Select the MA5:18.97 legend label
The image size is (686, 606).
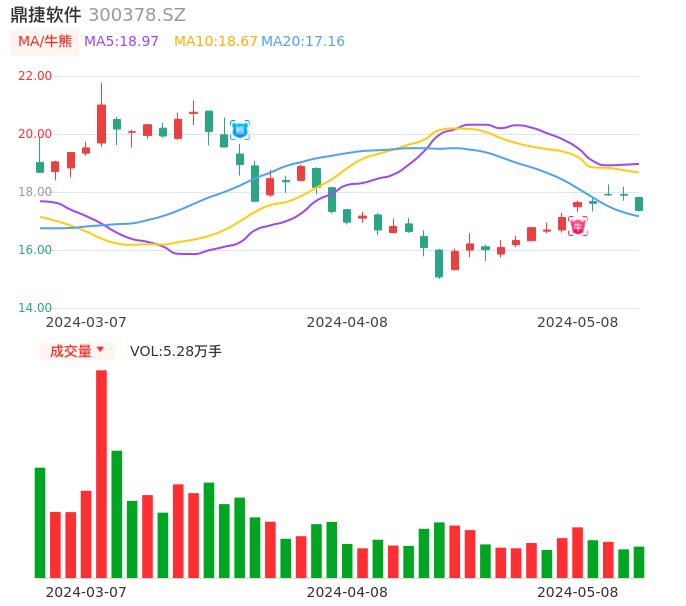point(121,42)
